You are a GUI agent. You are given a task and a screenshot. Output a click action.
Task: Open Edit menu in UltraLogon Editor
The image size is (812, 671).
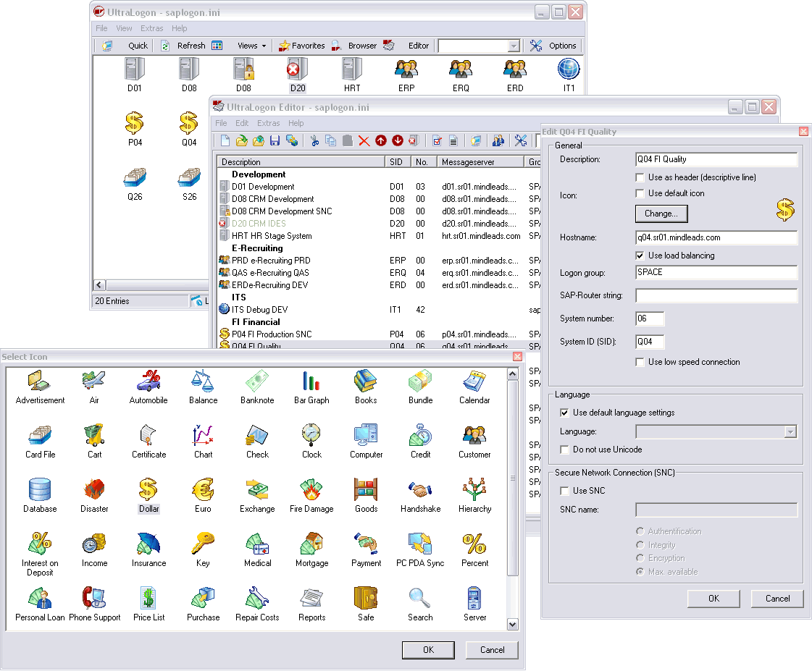[x=242, y=123]
